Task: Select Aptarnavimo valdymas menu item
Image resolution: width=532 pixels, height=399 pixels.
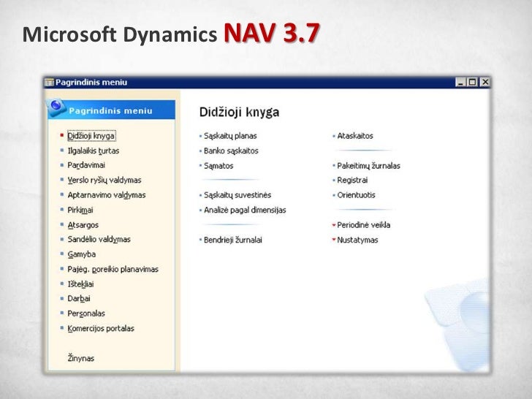Action: (107, 195)
